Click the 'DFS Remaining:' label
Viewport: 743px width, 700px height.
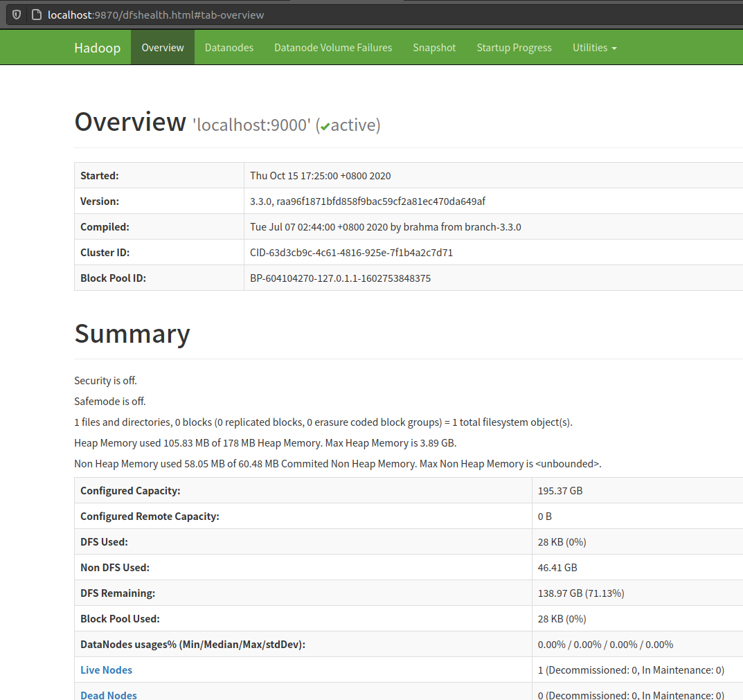point(118,593)
